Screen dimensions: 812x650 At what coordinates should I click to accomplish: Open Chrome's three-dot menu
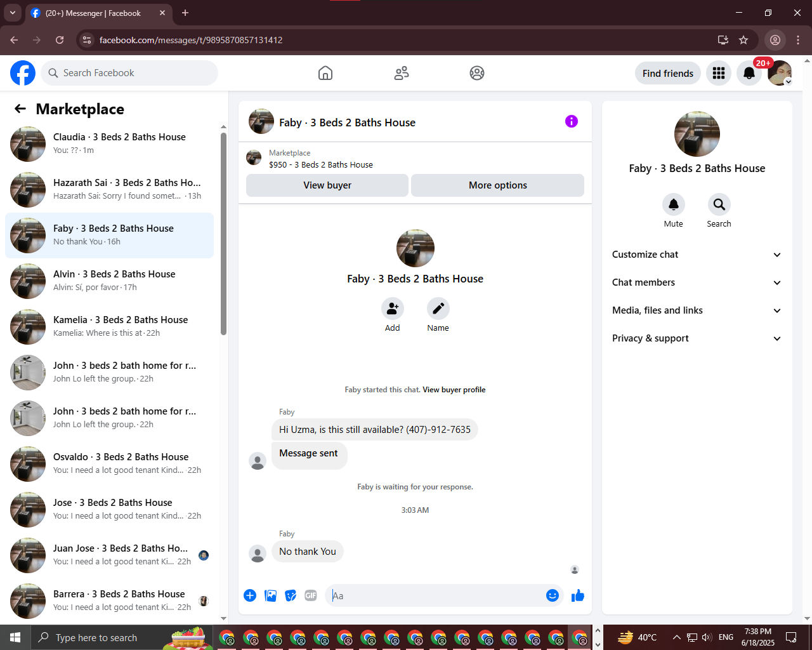pyautogui.click(x=798, y=40)
